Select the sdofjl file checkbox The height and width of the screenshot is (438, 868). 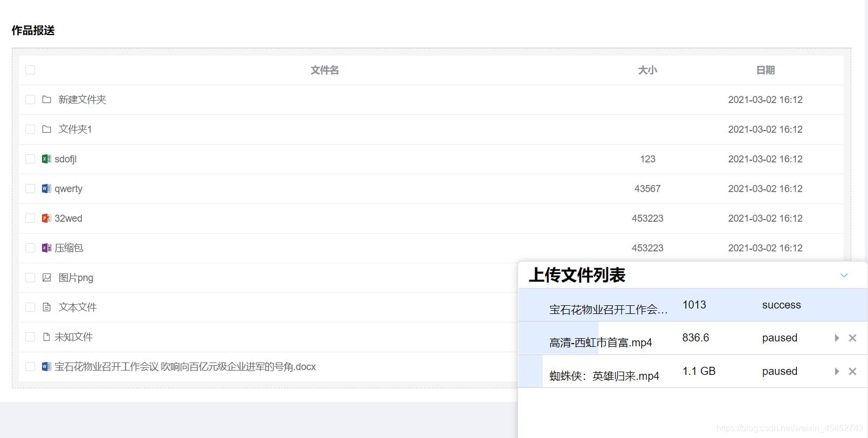tap(30, 159)
